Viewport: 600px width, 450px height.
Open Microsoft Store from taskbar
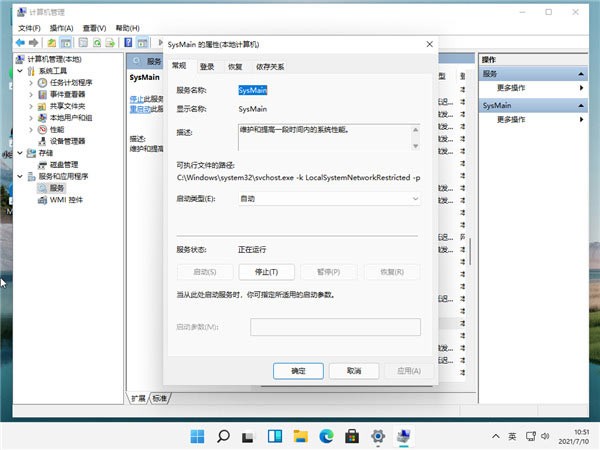click(352, 436)
